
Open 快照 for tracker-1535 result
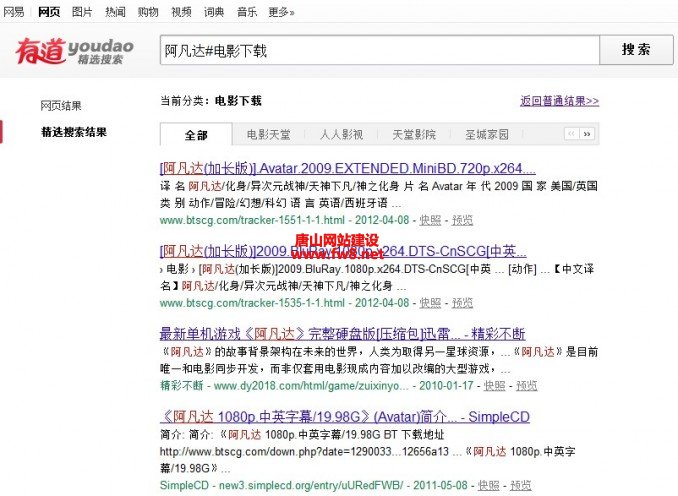pos(430,303)
